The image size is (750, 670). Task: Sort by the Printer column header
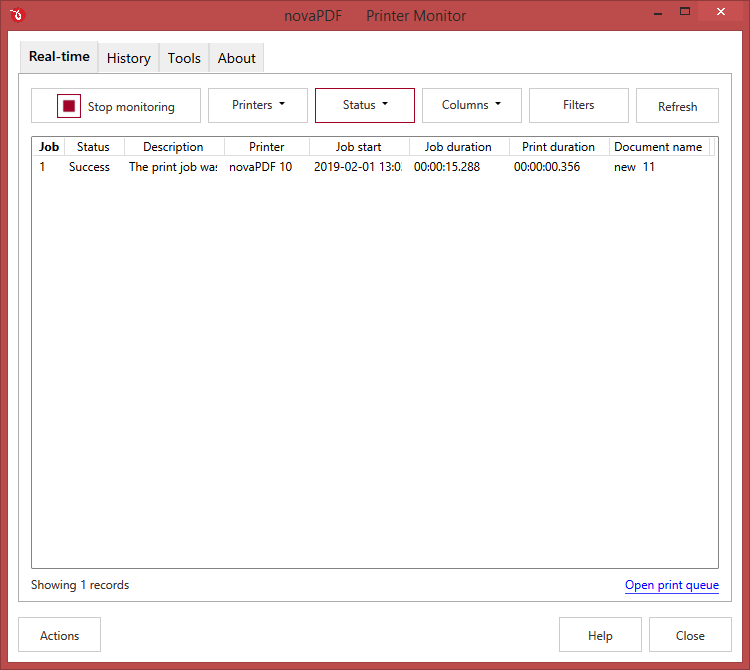[x=266, y=147]
